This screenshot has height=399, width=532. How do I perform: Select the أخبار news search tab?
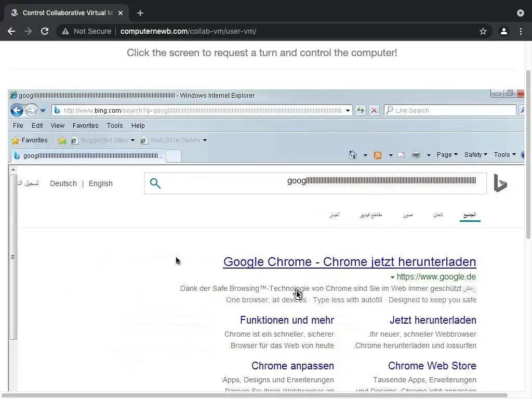(x=335, y=215)
